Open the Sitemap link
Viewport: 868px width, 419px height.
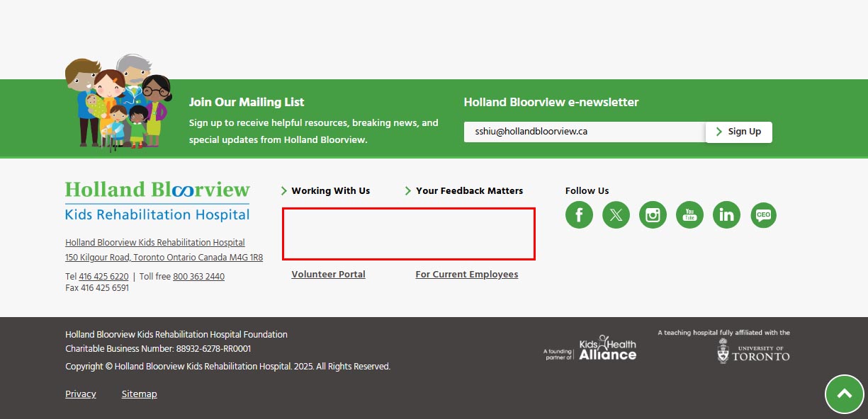pos(139,394)
